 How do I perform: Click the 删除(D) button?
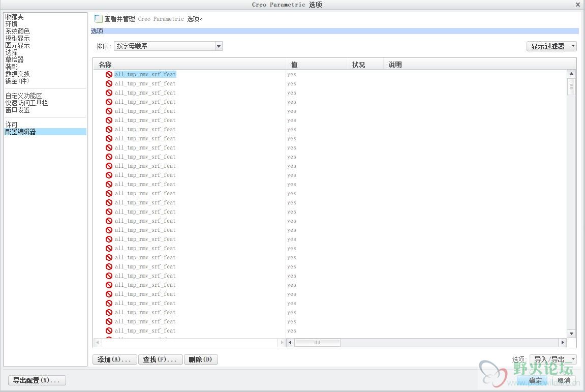(x=201, y=359)
